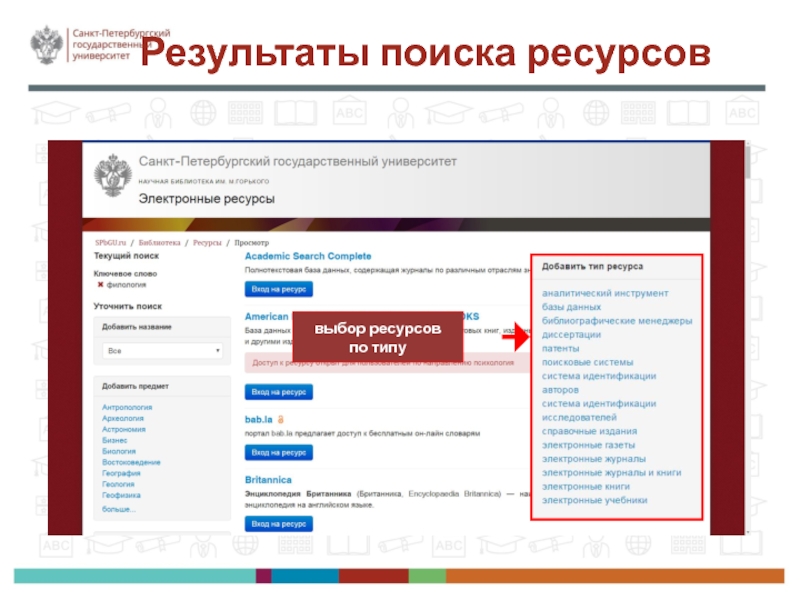Viewport: 800px width, 600px height.
Task: Click the lock icon next to bab.la
Action: click(x=281, y=419)
